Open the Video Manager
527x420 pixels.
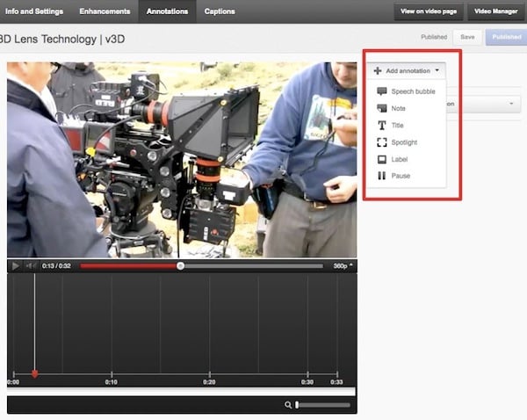(x=496, y=11)
